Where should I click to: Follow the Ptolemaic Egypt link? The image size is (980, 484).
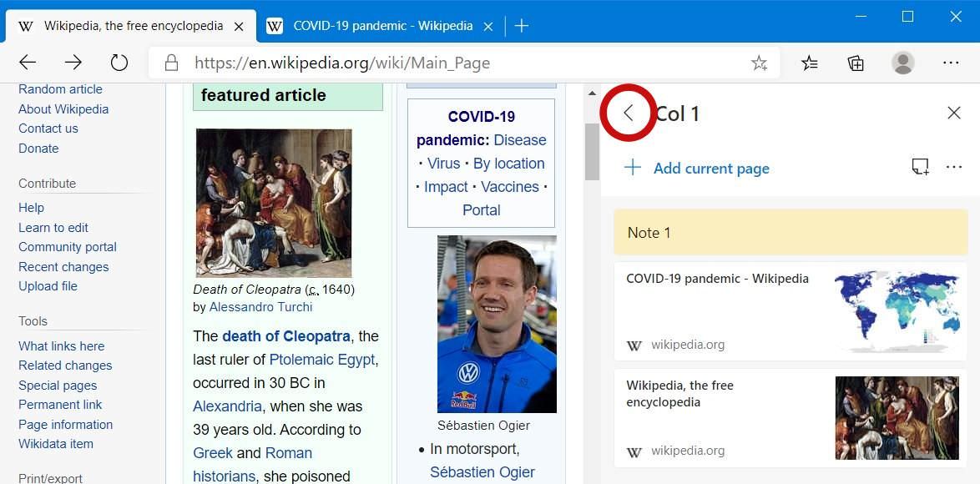click(322, 360)
